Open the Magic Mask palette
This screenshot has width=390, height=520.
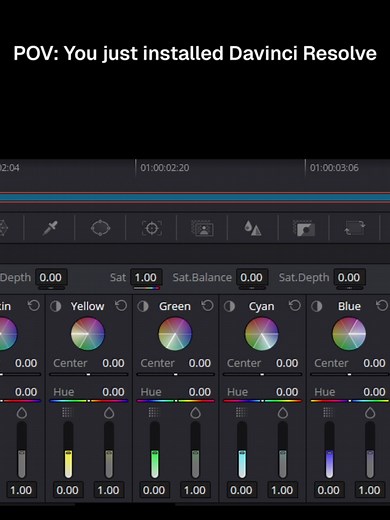[x=202, y=228]
